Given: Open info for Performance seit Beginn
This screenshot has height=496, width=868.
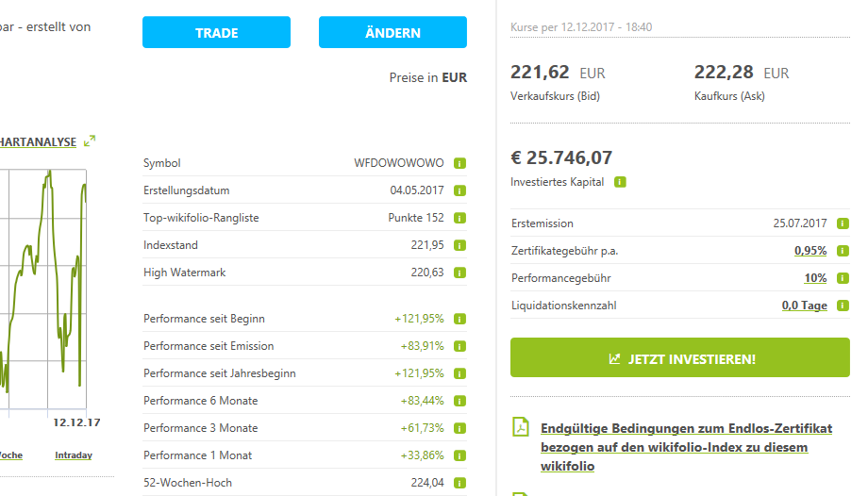Looking at the screenshot, I should pyautogui.click(x=460, y=319).
